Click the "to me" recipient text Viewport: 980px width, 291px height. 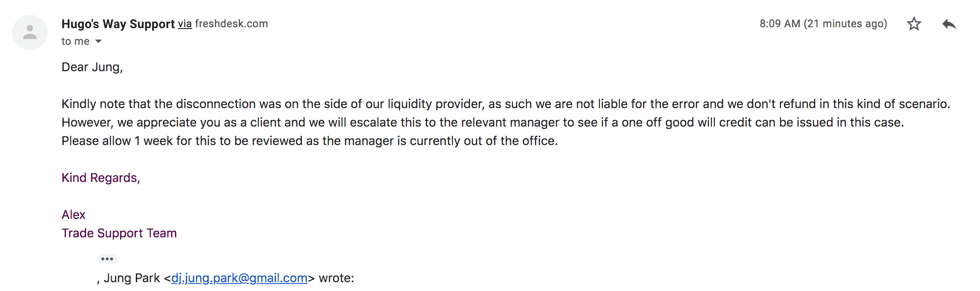[76, 41]
